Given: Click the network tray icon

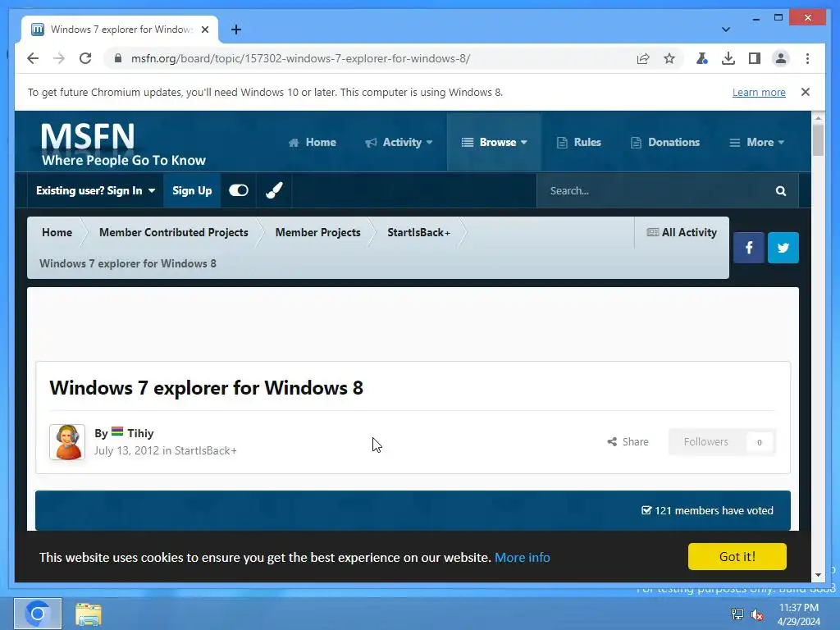Looking at the screenshot, I should (x=737, y=614).
